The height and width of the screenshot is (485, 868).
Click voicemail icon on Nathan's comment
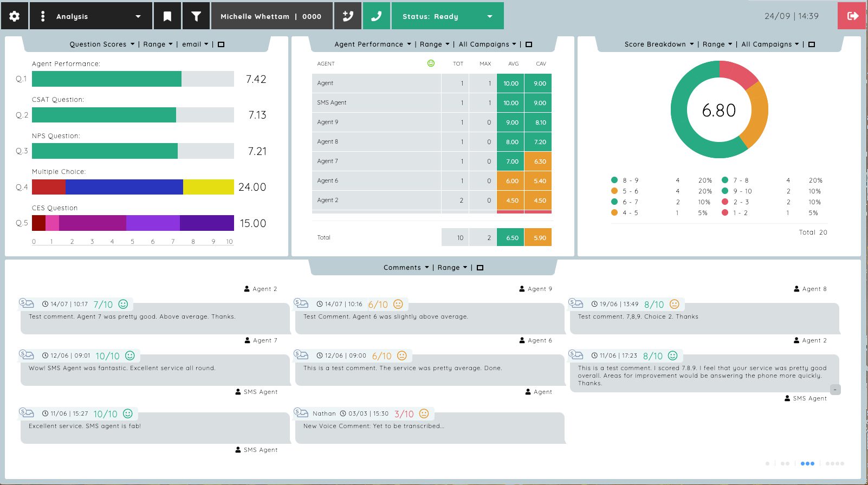301,413
